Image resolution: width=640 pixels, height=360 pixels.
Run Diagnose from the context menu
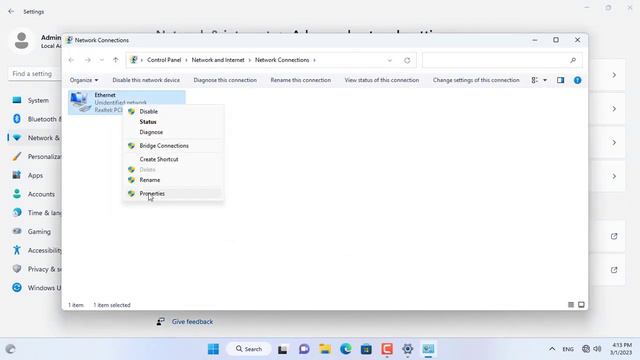point(173,132)
